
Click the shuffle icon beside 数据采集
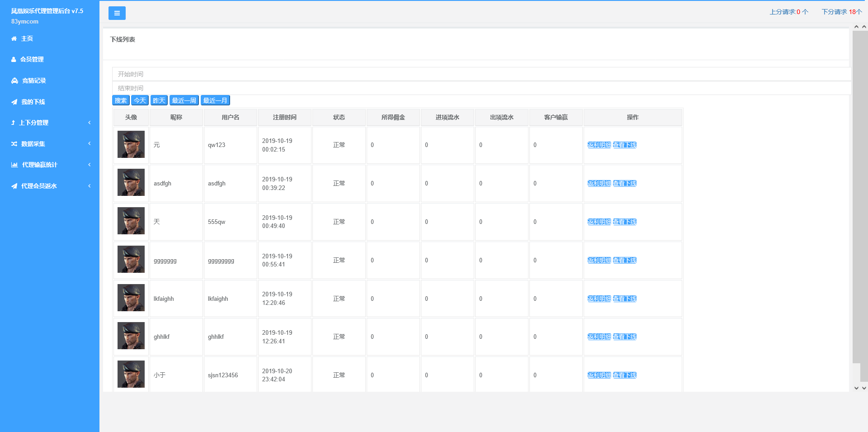coord(14,144)
